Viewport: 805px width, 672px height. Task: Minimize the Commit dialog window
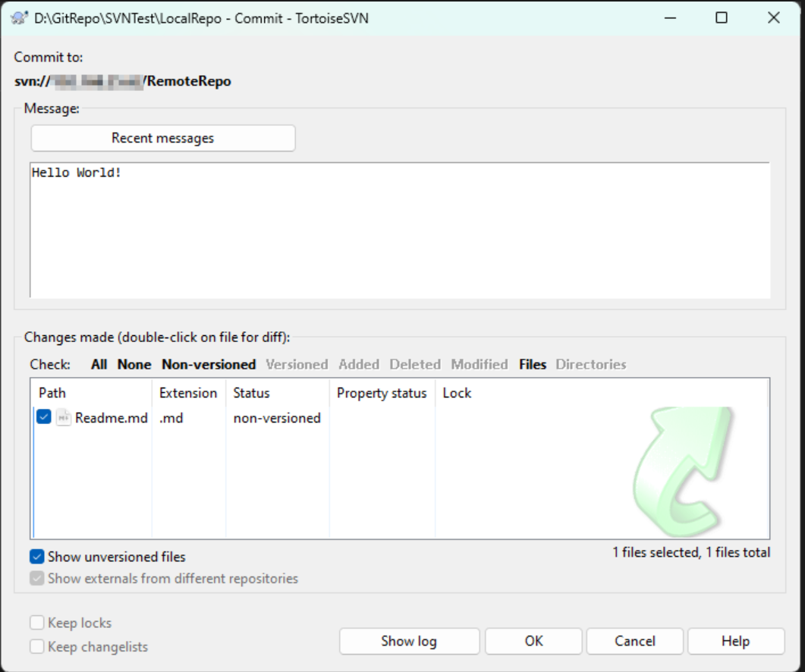670,18
